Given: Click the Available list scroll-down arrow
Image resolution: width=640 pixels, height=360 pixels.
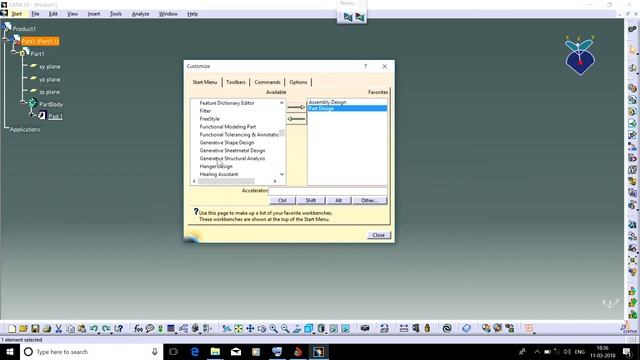Looking at the screenshot, I should (282, 174).
